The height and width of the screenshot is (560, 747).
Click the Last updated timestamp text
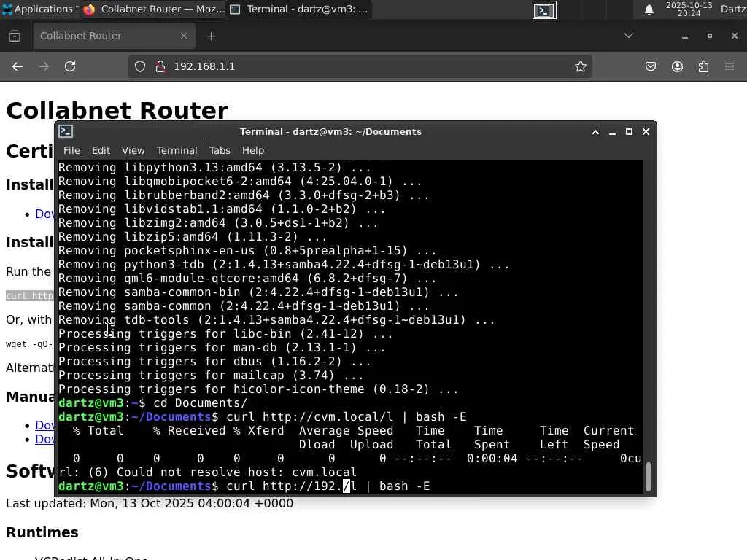click(x=150, y=503)
